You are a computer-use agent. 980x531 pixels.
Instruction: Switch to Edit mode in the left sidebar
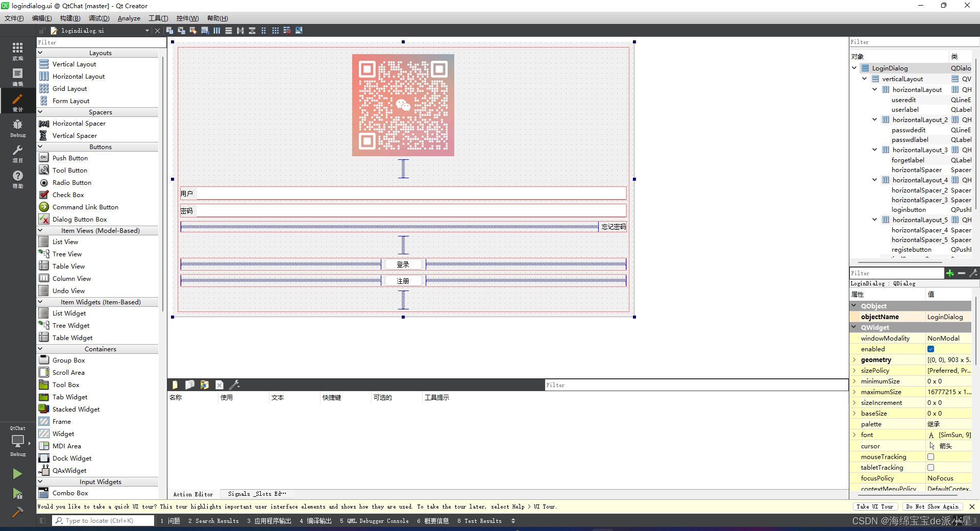coord(17,77)
